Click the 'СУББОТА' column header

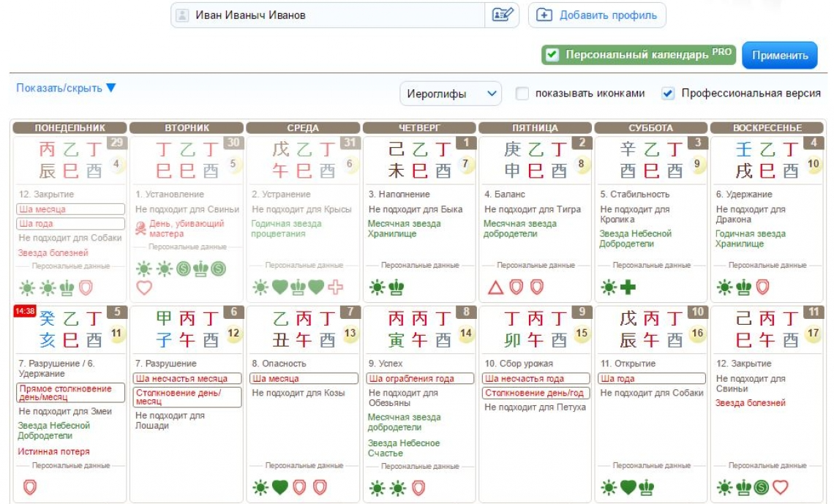tap(651, 128)
